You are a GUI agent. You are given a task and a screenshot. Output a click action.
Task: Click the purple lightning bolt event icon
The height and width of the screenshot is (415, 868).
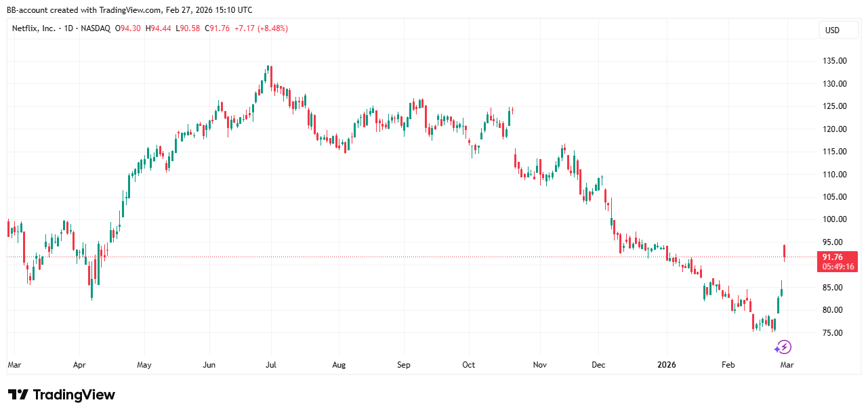[783, 347]
